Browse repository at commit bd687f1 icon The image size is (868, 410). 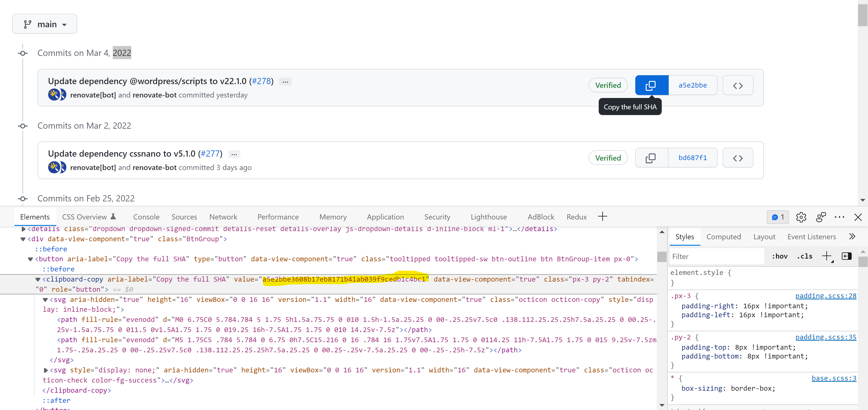[738, 158]
